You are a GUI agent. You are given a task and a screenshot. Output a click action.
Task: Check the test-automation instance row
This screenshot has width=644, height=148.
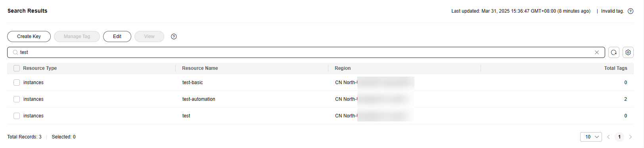(17, 99)
